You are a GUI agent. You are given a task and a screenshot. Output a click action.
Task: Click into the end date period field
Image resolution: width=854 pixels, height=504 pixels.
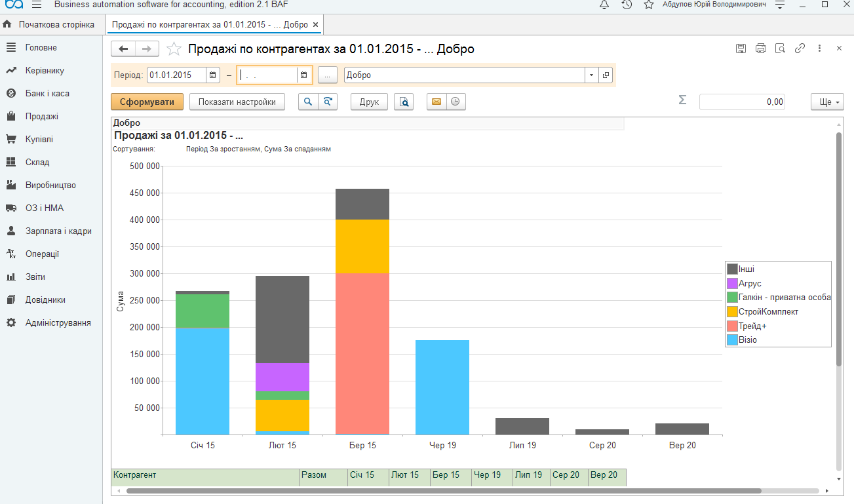[267, 75]
